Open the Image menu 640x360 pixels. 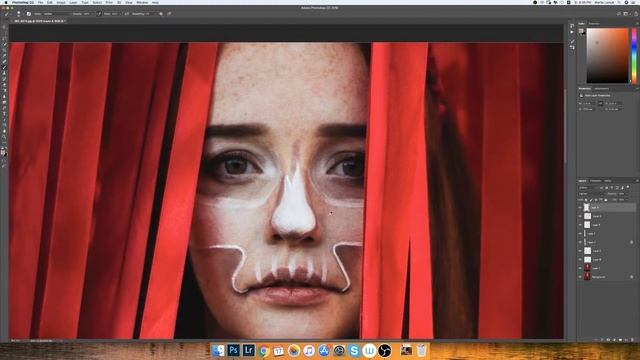pos(61,2)
